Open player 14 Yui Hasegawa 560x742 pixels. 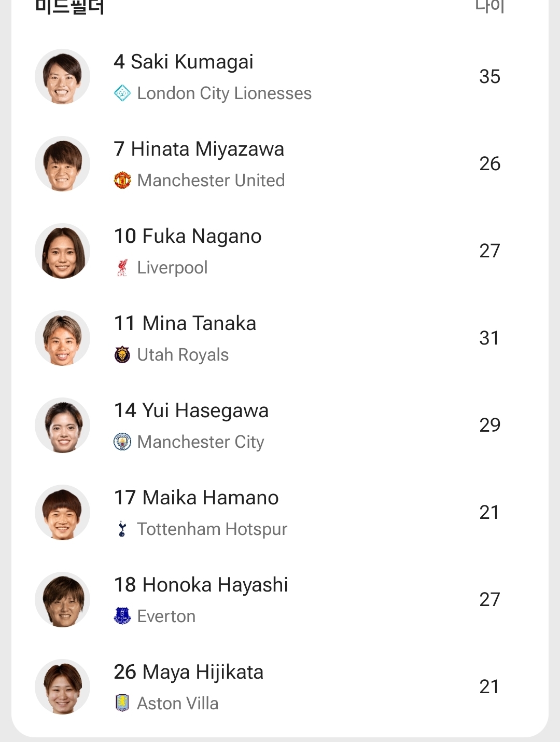[x=191, y=410]
